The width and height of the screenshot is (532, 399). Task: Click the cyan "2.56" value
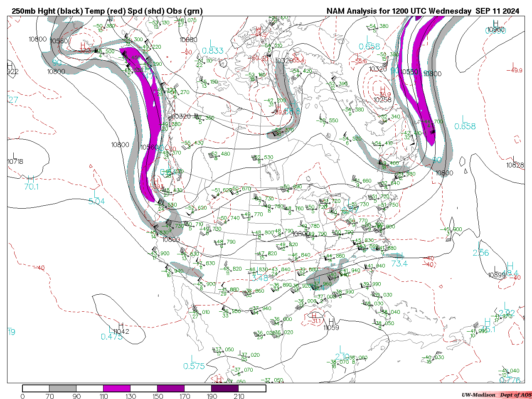point(481,253)
